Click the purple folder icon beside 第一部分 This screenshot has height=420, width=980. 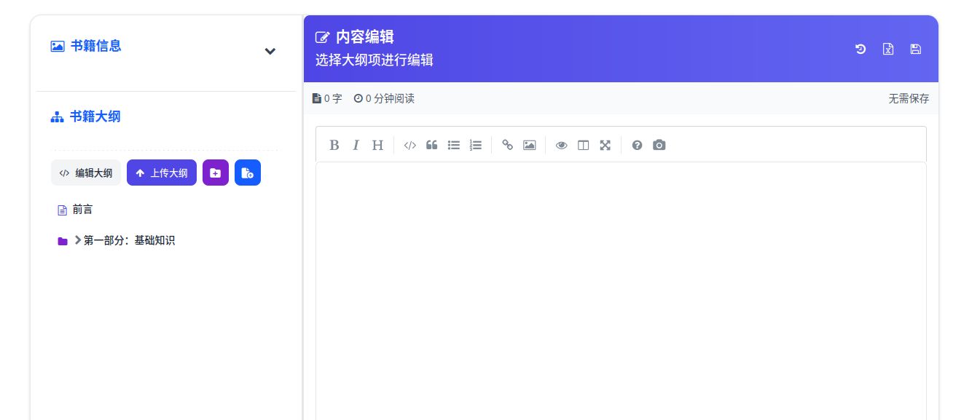coord(63,241)
